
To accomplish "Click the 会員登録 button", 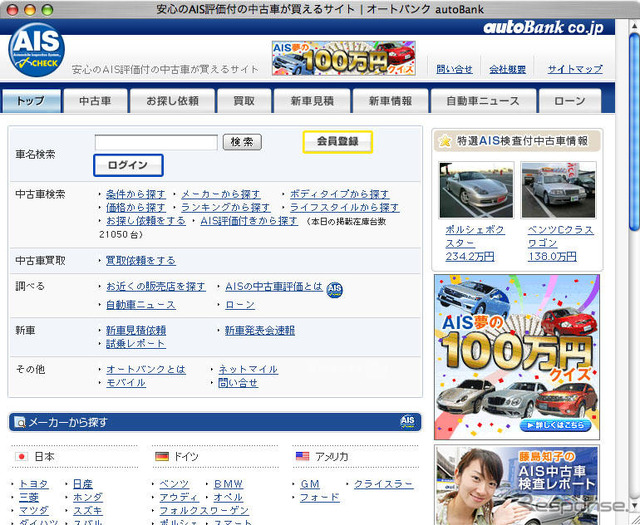I will [x=338, y=142].
